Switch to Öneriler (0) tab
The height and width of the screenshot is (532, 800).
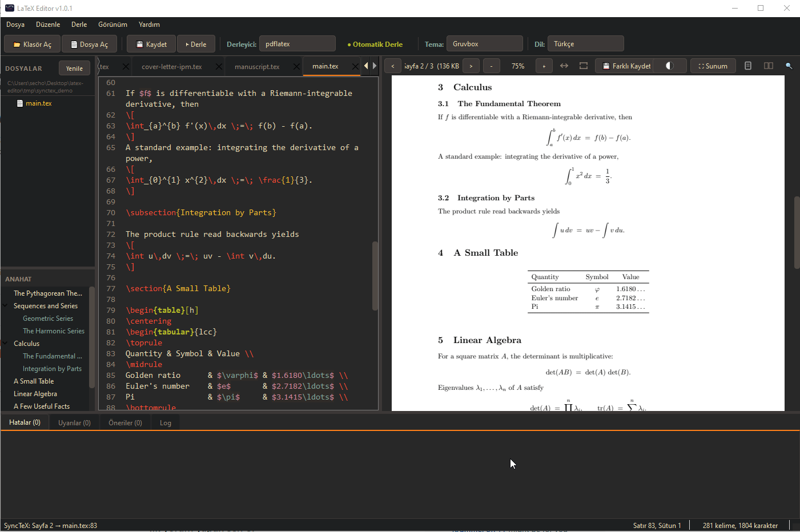tap(125, 423)
